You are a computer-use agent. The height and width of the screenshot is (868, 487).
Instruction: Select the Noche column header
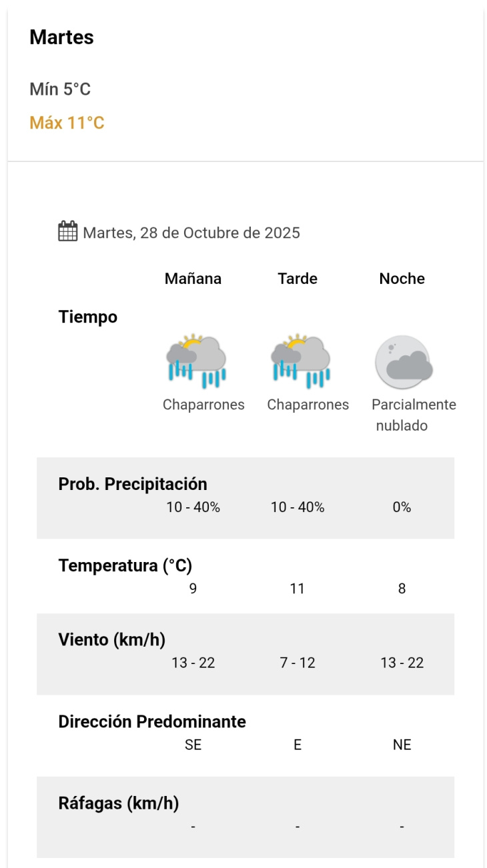point(402,279)
